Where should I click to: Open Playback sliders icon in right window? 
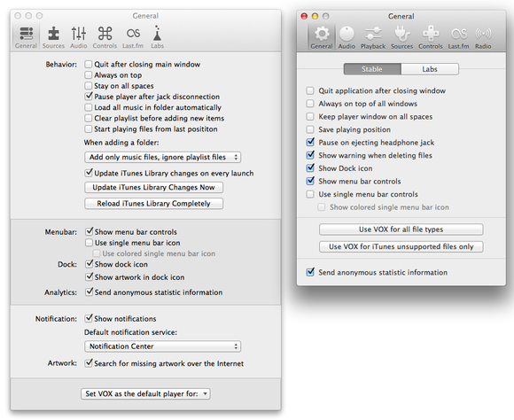[x=373, y=37]
